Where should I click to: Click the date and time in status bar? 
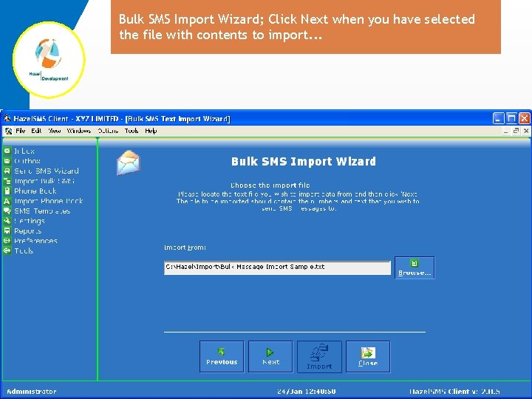tap(307, 391)
